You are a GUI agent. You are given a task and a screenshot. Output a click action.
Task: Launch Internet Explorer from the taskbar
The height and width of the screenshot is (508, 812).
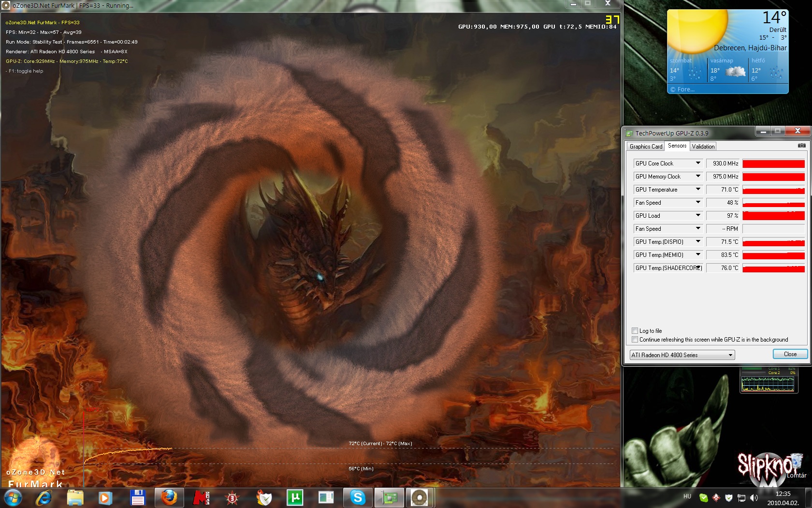[x=44, y=497]
